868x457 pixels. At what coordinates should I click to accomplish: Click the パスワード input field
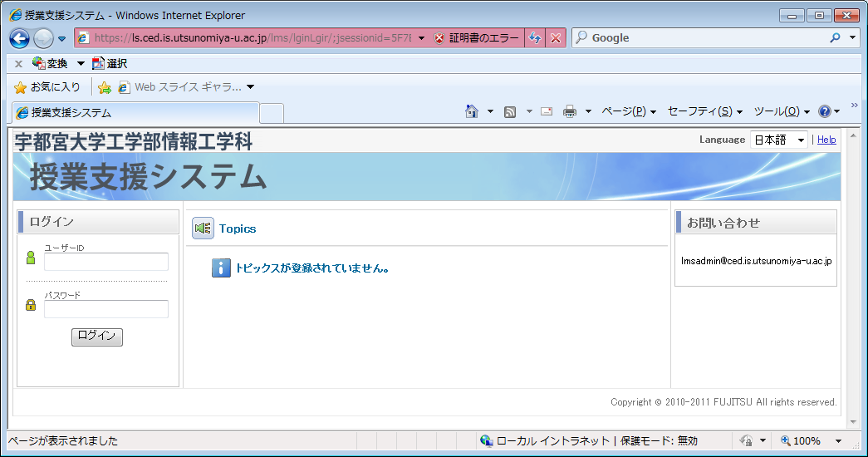point(106,309)
